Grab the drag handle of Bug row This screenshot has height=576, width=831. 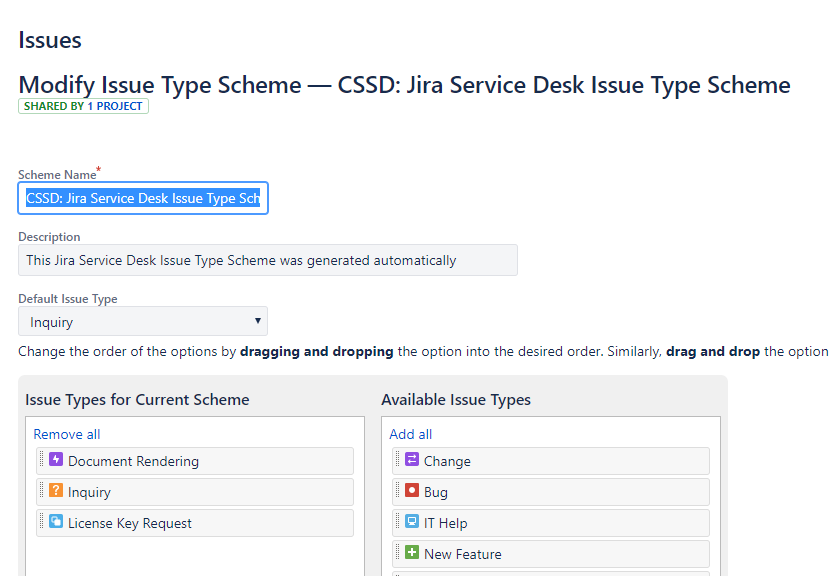[398, 490]
